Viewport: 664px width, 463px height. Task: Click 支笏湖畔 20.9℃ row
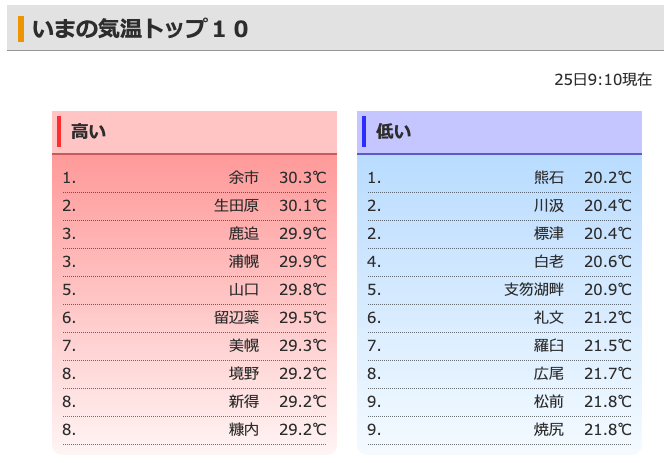click(x=499, y=290)
